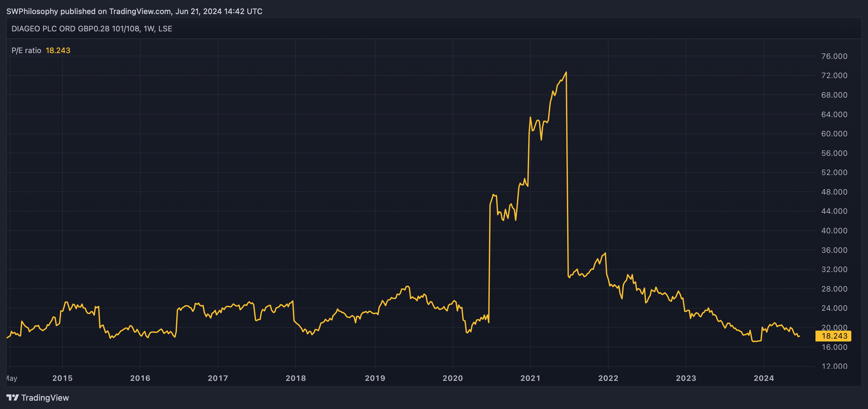Click the 2021 peak of P/E line
This screenshot has width=868, height=409.
(566, 72)
